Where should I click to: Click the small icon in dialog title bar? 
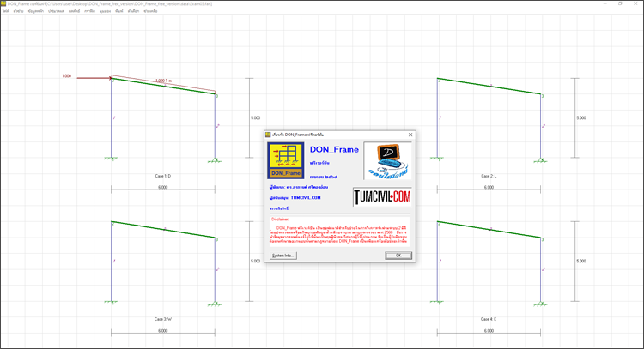[268, 135]
